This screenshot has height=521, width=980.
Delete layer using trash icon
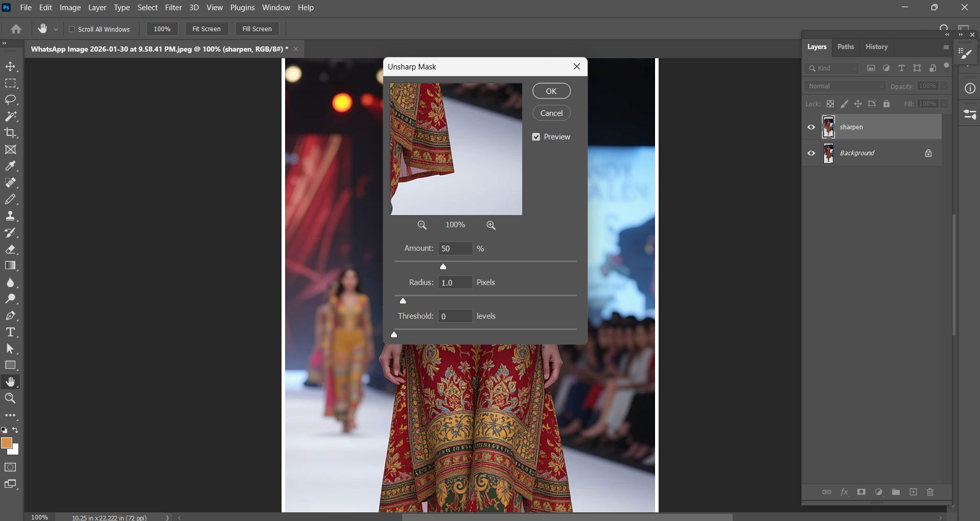[x=930, y=492]
